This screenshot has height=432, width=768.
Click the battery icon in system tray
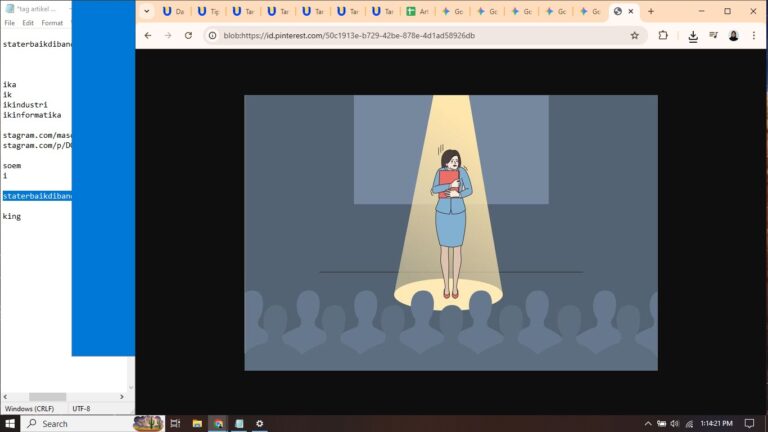662,424
